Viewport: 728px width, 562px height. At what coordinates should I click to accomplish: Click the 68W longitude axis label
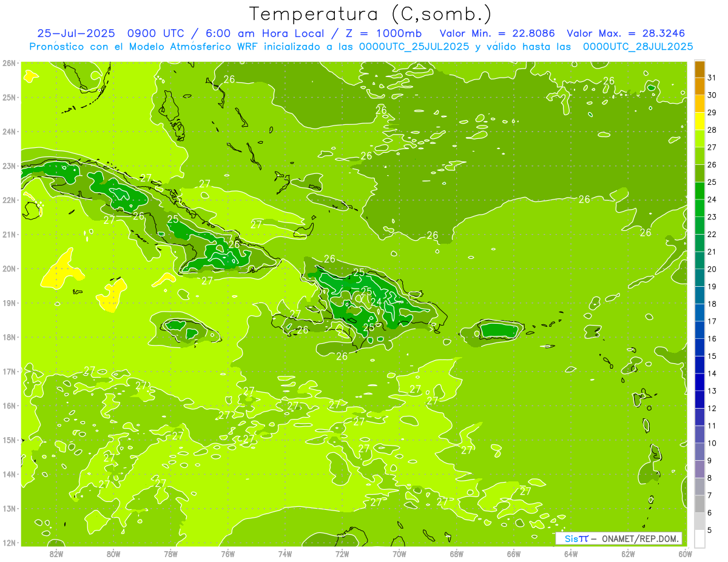point(457,554)
